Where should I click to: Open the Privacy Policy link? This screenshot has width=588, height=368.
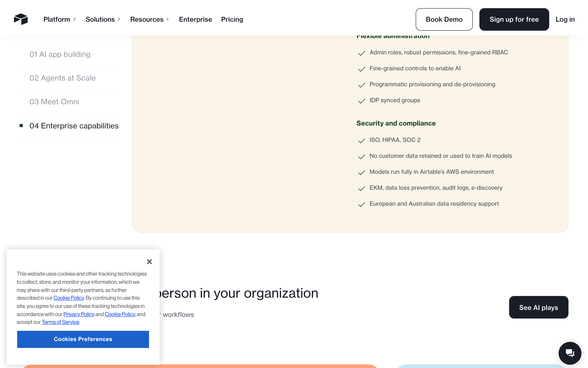tap(79, 314)
